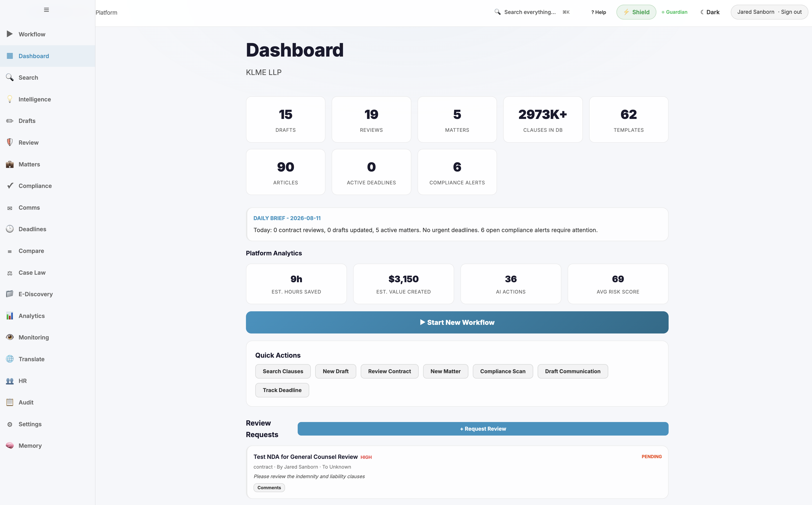
Task: Open the Compliance Alerts stat card
Action: [457, 172]
